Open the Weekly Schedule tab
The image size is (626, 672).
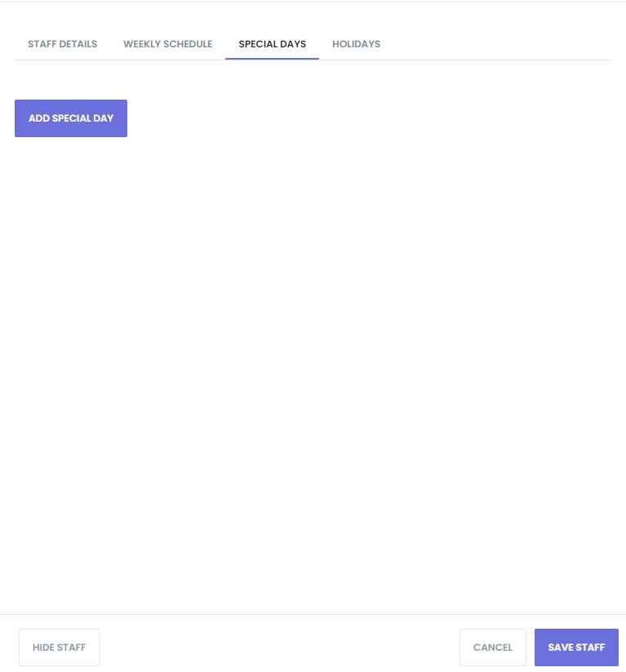tap(168, 44)
